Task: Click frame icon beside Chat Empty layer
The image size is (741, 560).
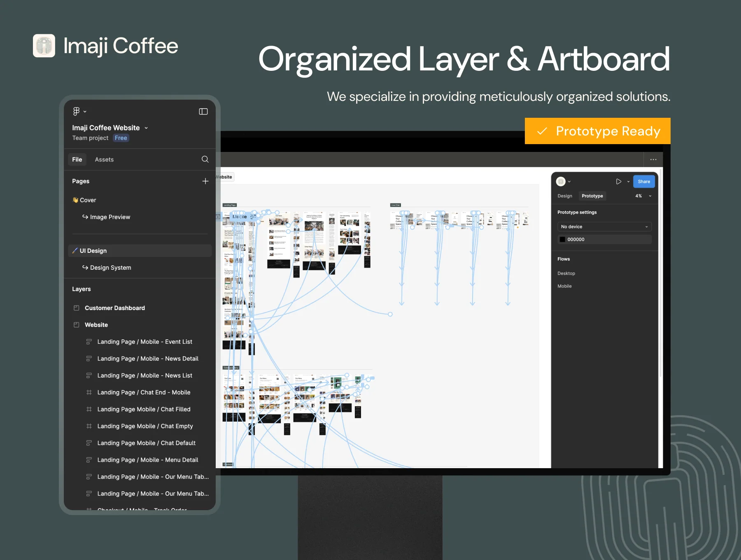Action: coord(89,426)
